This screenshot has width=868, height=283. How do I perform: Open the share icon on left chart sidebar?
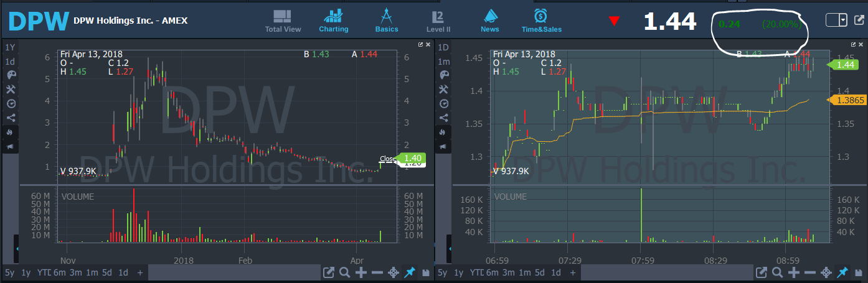click(x=10, y=118)
